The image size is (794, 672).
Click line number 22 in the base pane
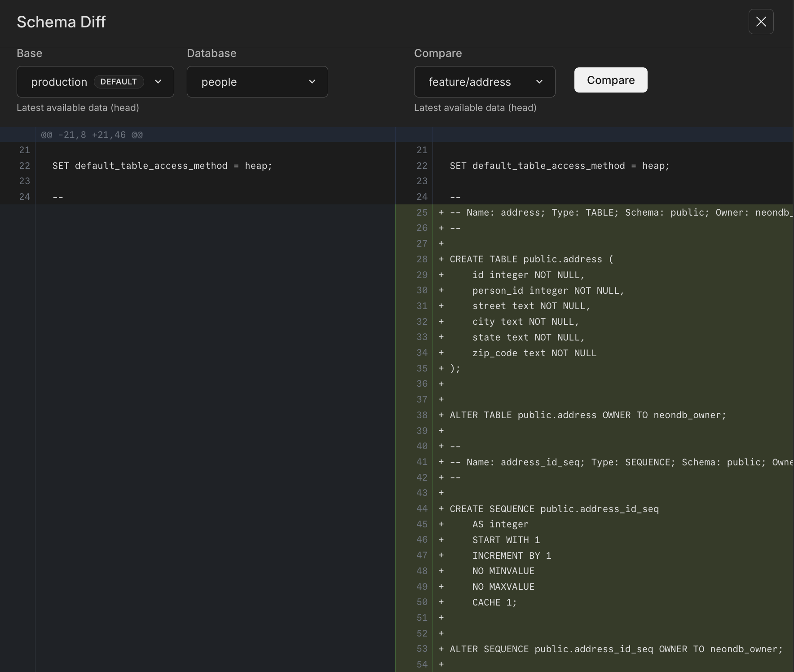coord(25,165)
